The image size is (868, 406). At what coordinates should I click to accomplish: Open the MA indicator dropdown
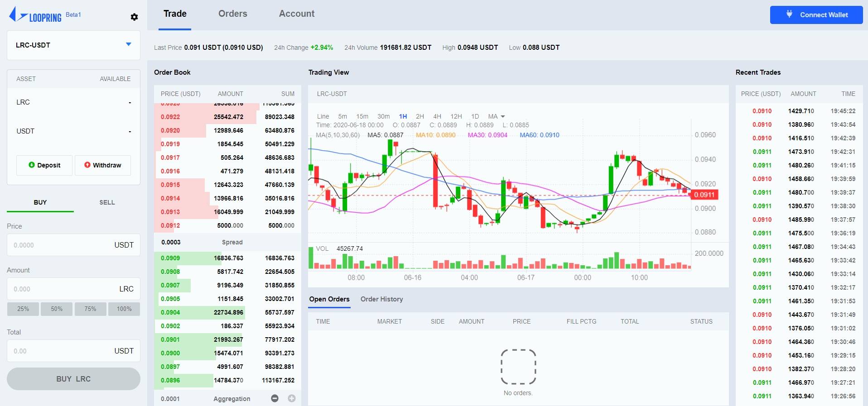point(497,116)
